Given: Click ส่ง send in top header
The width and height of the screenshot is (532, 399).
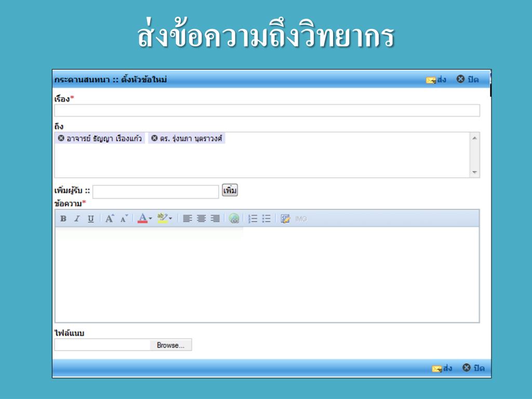Looking at the screenshot, I should (x=436, y=79).
